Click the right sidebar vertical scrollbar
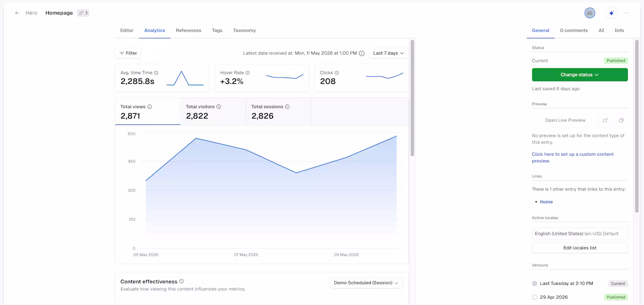This screenshot has width=644, height=305. tap(637, 126)
